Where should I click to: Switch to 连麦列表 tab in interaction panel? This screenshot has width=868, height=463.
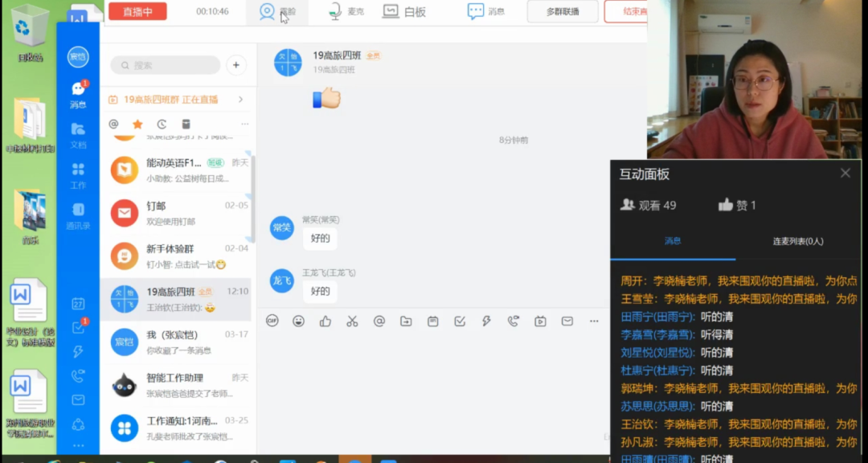(797, 241)
